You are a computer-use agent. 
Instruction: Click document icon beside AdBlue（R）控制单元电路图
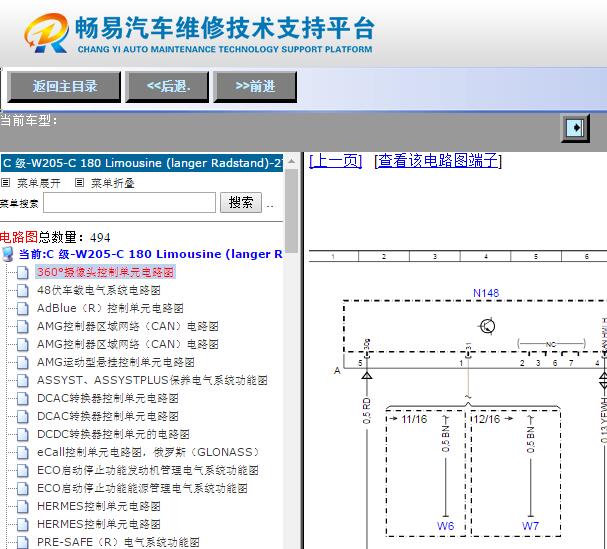(x=23, y=308)
